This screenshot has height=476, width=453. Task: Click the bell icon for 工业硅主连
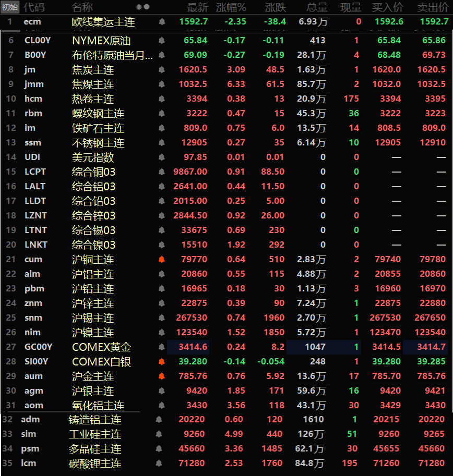(159, 434)
